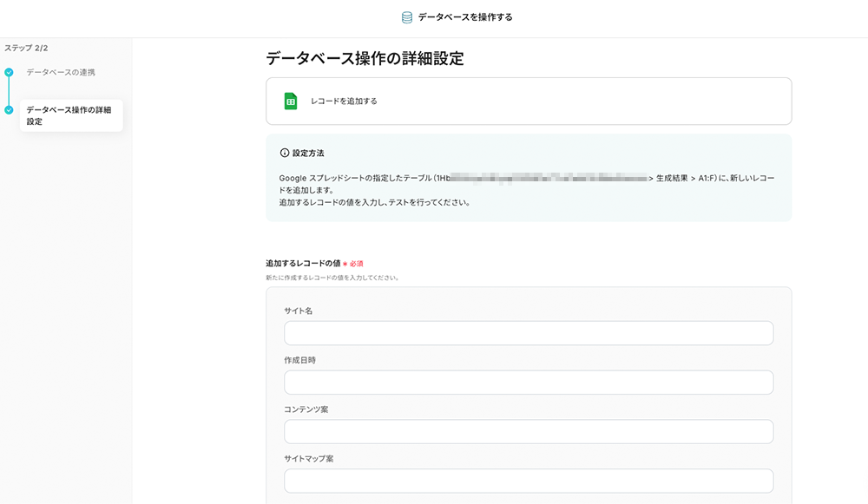Go back to the データベースの連携 step

(x=60, y=72)
